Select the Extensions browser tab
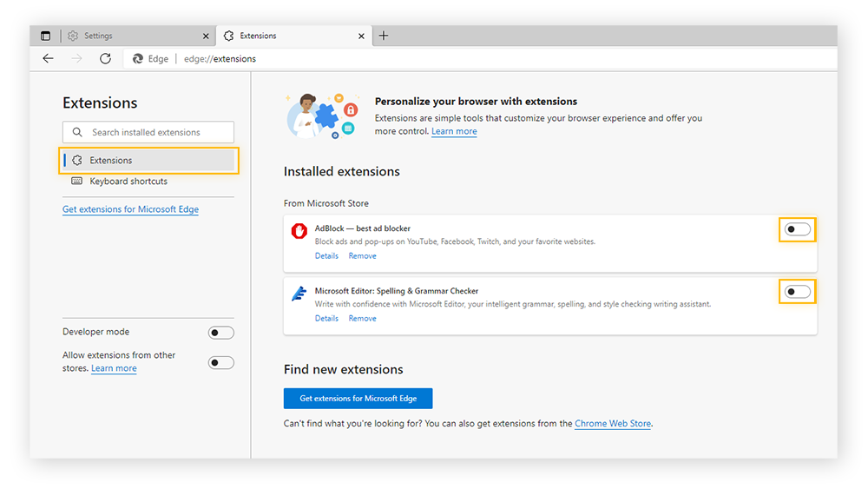This screenshot has width=868, height=489. tap(294, 36)
